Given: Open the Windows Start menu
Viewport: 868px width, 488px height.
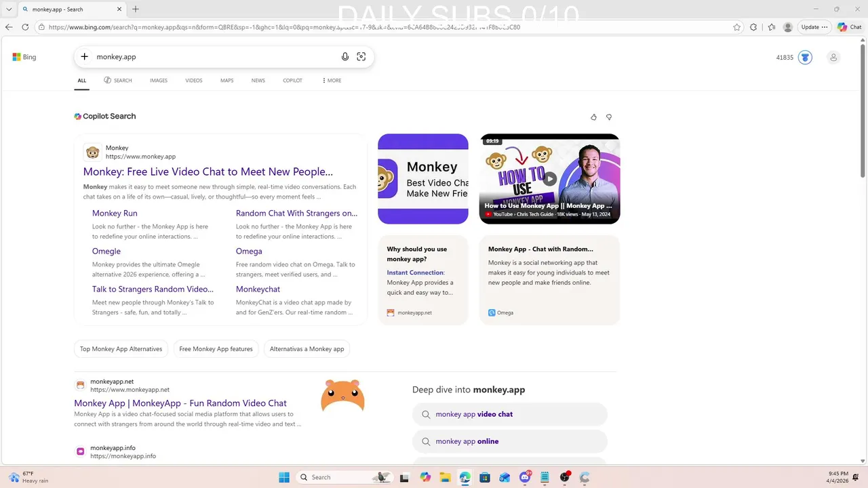Looking at the screenshot, I should (x=284, y=477).
